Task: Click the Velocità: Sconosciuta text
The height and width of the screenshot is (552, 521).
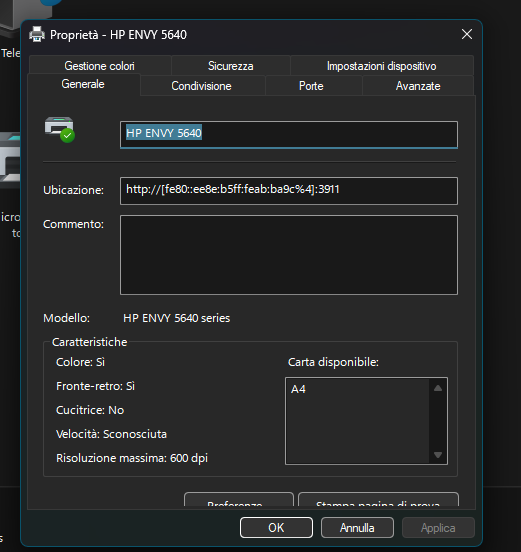Action: coord(111,434)
